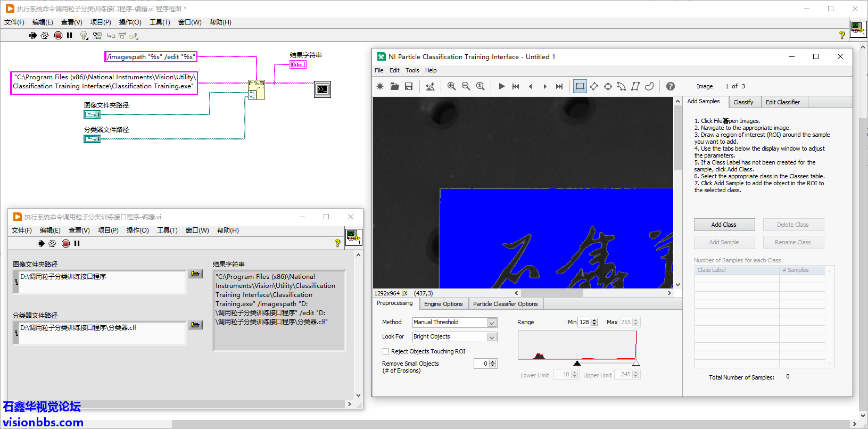Select the Rectangle ROI tool
Screen dimensions: 868x429
click(x=580, y=86)
